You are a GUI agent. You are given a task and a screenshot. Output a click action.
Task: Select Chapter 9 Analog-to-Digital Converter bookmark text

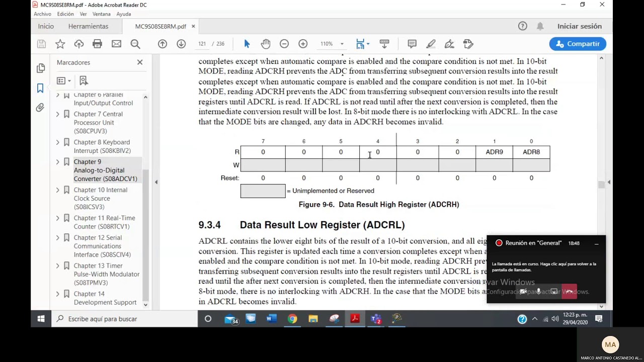pos(105,170)
